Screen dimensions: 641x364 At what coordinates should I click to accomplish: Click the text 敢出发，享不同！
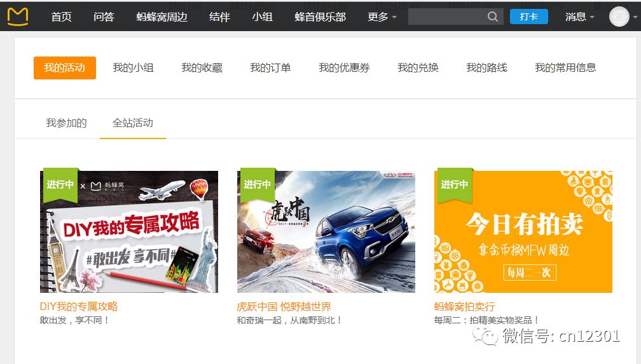point(75,320)
